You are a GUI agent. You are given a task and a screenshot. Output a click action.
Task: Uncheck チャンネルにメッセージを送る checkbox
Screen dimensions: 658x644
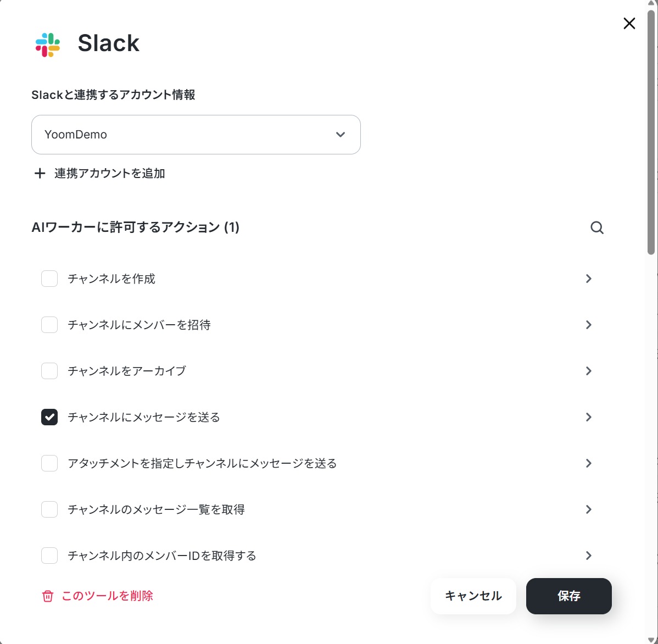[49, 417]
